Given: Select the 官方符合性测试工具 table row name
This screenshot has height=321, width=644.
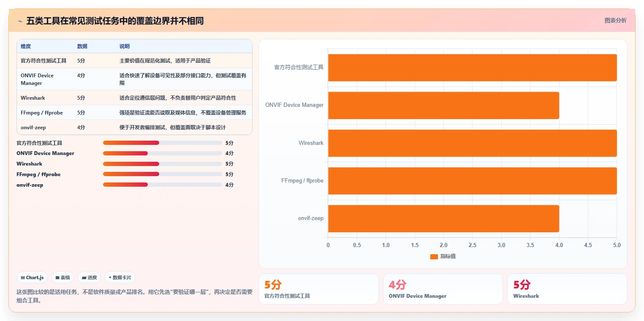Looking at the screenshot, I should 43,60.
